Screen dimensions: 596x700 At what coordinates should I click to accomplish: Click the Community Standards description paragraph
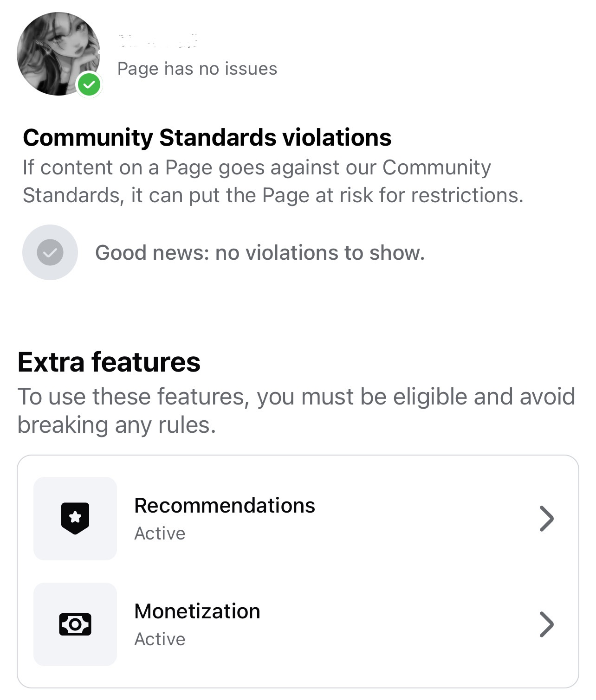273,181
